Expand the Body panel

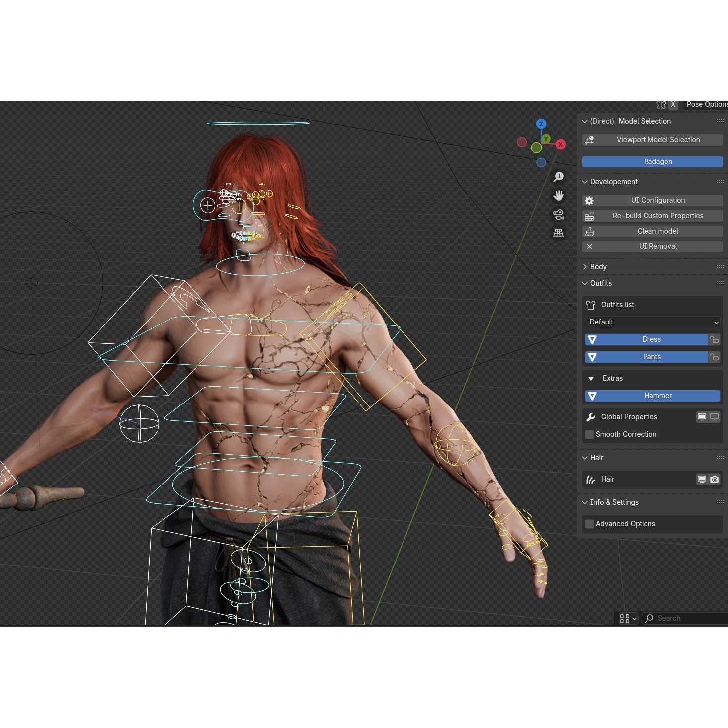585,267
